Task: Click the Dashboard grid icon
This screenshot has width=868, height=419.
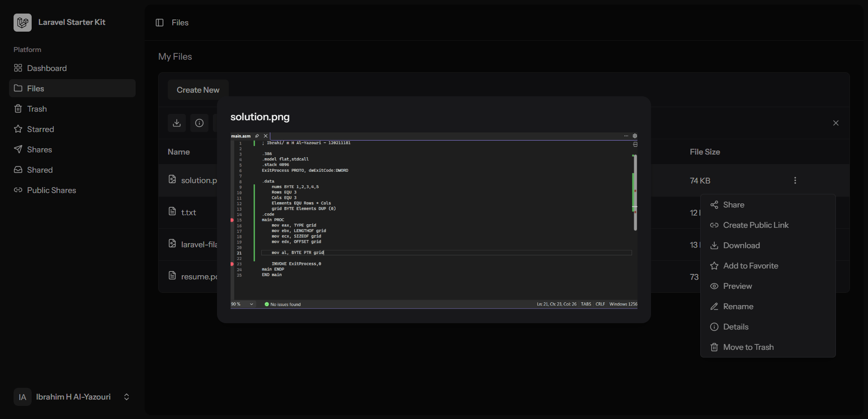Action: 18,68
